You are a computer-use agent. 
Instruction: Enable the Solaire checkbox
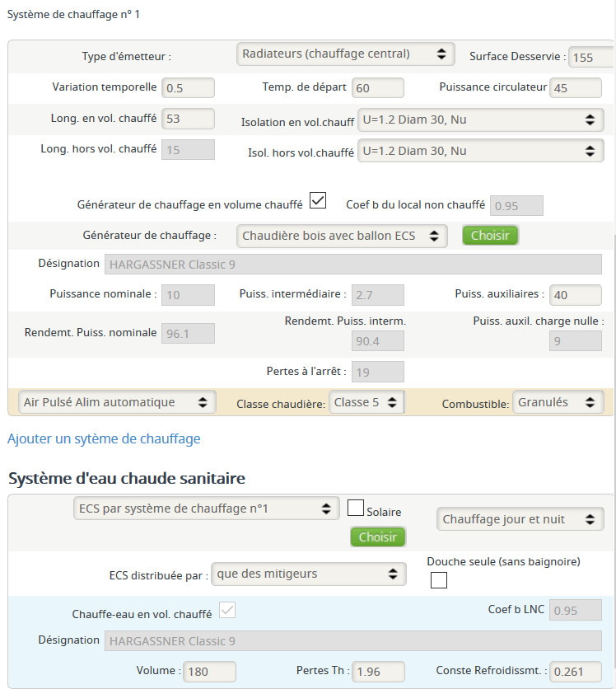tap(356, 508)
